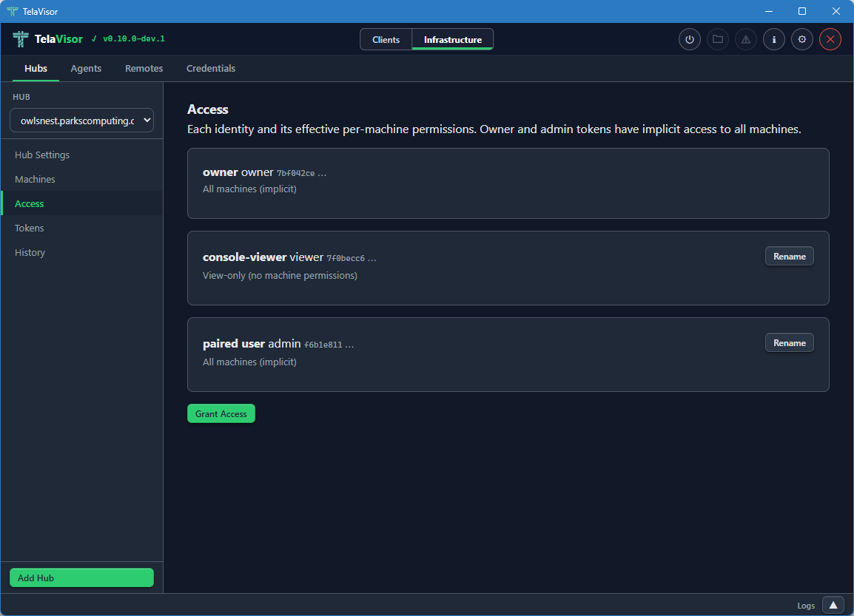Open the info (i) icon
This screenshot has height=616, width=854.
[x=773, y=39]
